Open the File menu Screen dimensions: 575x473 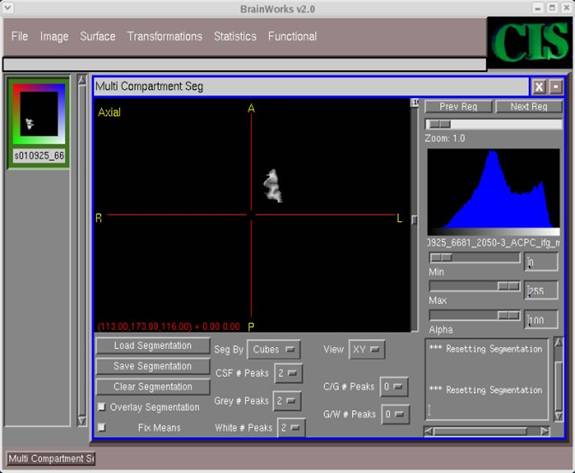(19, 36)
